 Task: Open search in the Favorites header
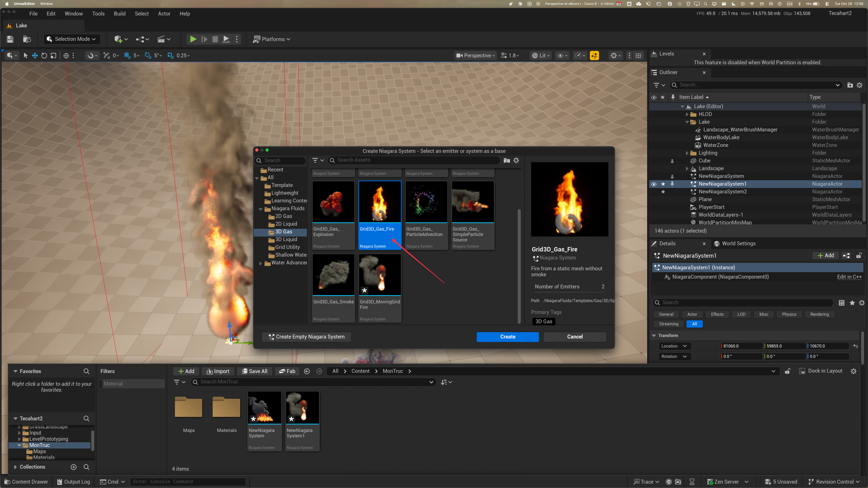tap(86, 371)
